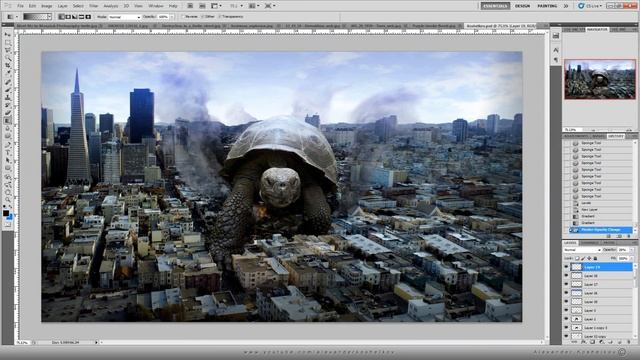This screenshot has width=640, height=360.
Task: Select the Lasso tool
Action: 8,50
